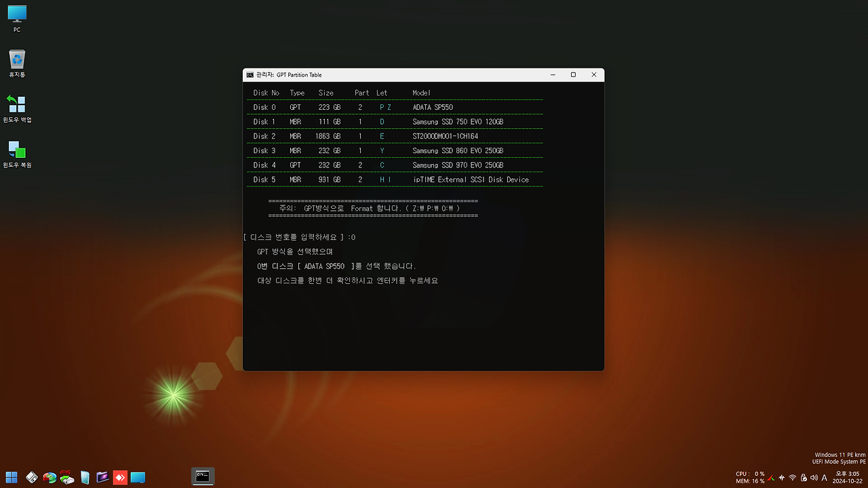
Task: Close the GPT Partition Table window
Action: (594, 75)
